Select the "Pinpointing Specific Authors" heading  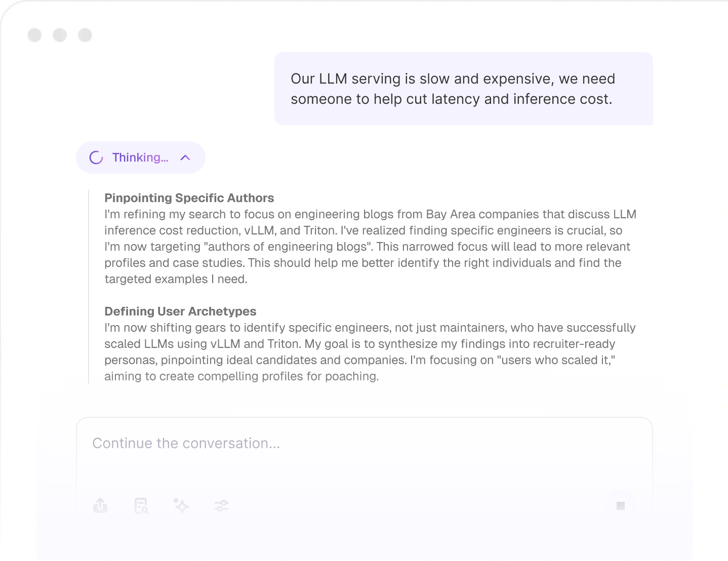click(x=189, y=198)
